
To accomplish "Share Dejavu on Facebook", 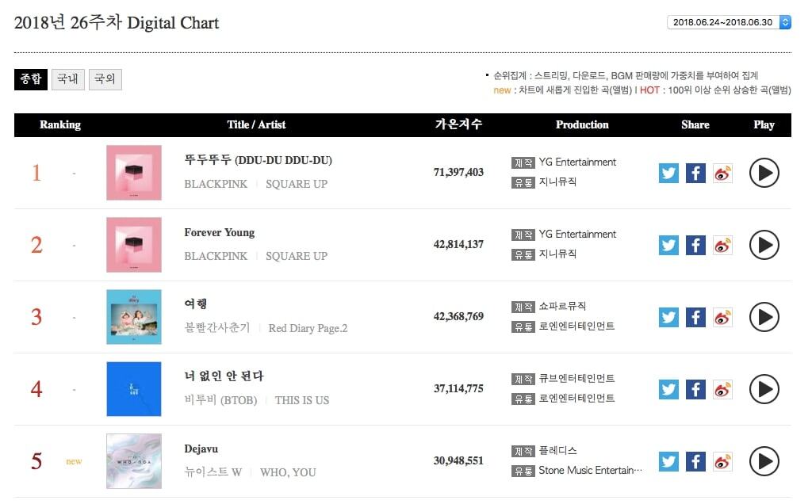I will 695,461.
